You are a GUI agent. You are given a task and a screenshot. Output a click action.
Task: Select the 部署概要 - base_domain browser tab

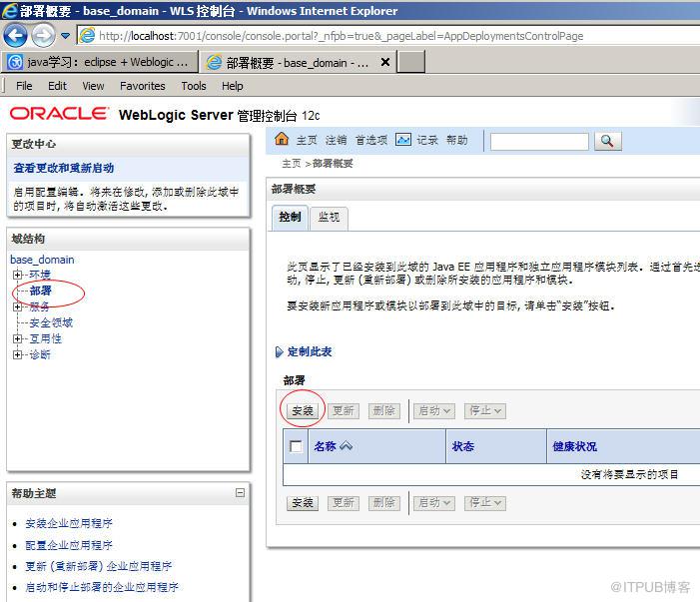coord(291,63)
